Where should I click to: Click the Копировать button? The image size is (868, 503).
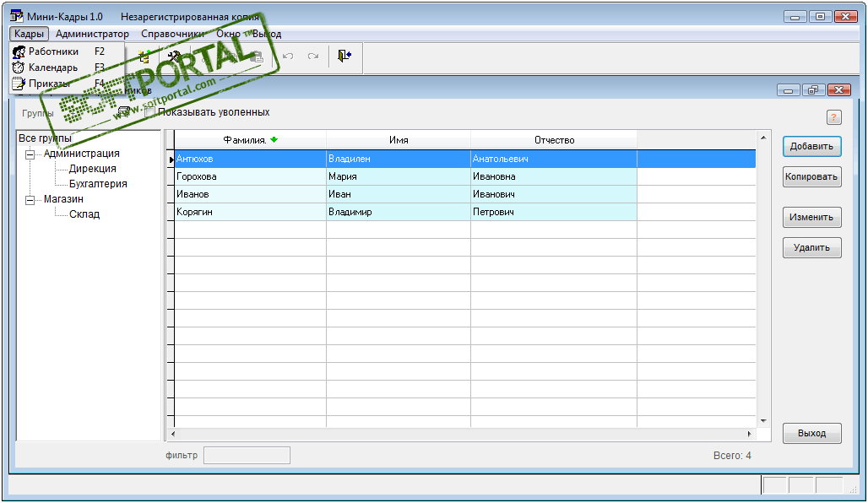click(x=811, y=177)
